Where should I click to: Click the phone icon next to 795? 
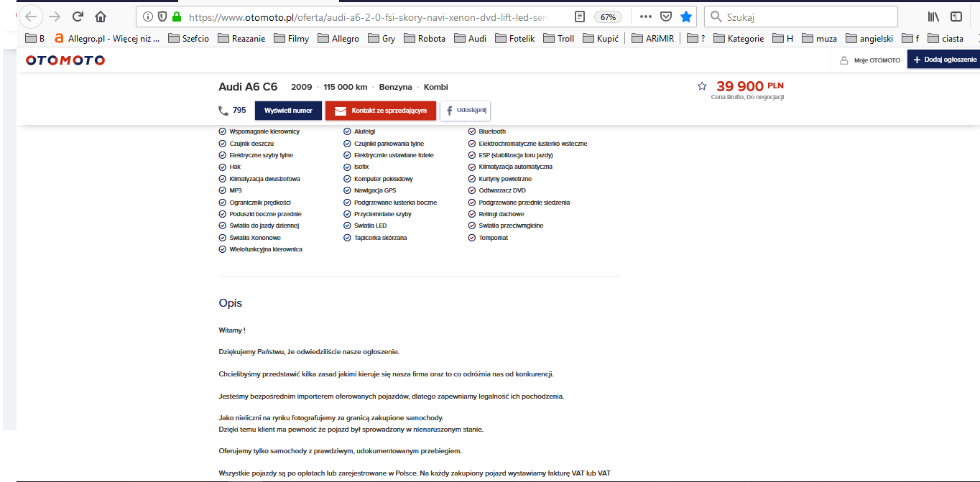(x=223, y=111)
